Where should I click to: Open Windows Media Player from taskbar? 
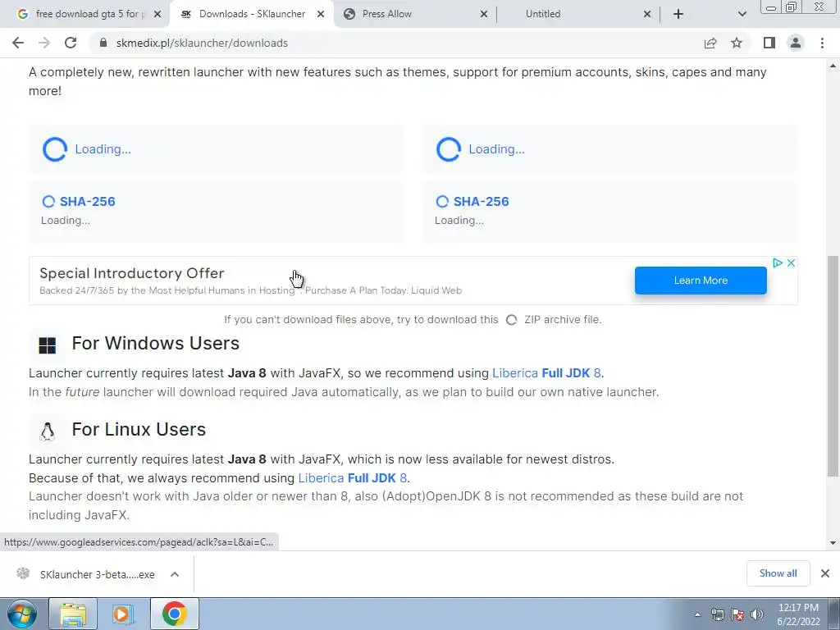123,614
